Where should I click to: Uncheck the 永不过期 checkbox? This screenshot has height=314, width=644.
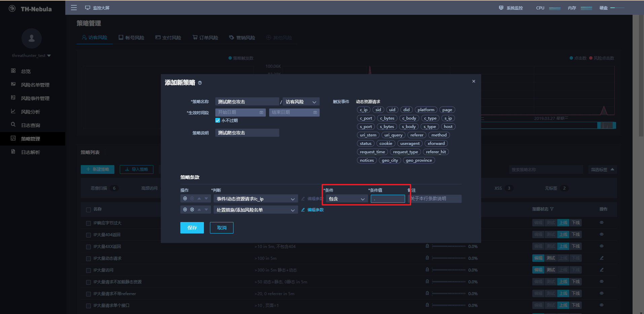218,120
